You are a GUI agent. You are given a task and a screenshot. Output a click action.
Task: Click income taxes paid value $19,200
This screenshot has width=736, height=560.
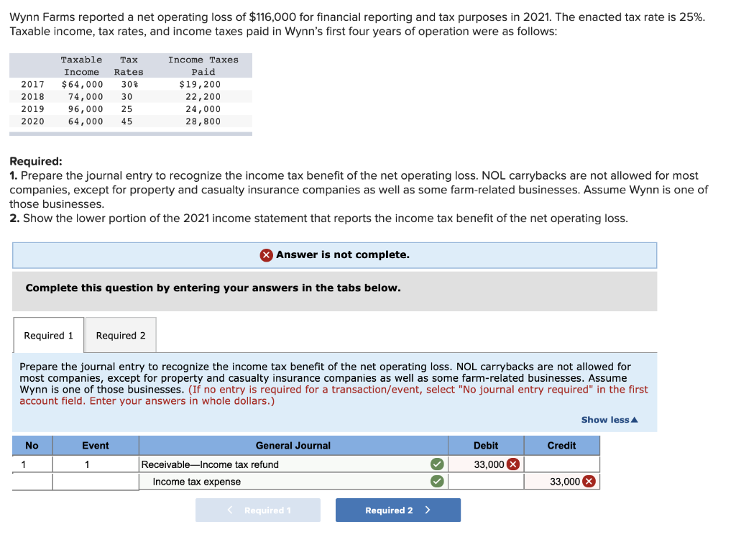[x=200, y=85]
